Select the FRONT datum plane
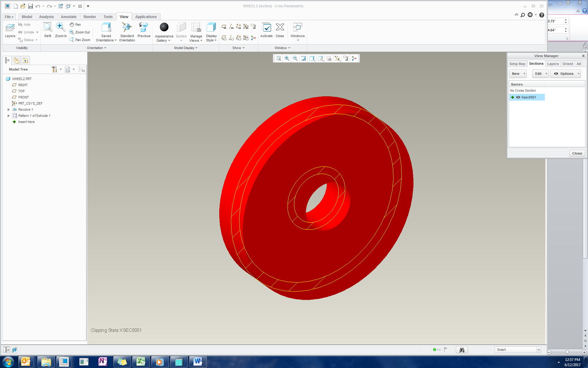This screenshot has height=368, width=588. tap(23, 97)
